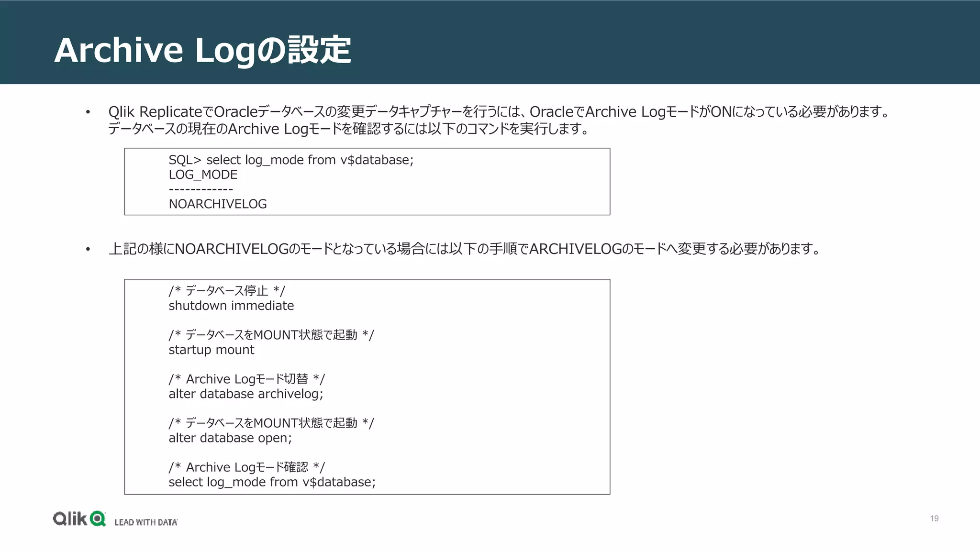The image size is (980, 551).
Task: Click the line starting 'データベースの現在のArchive Log'
Action: [x=349, y=129]
